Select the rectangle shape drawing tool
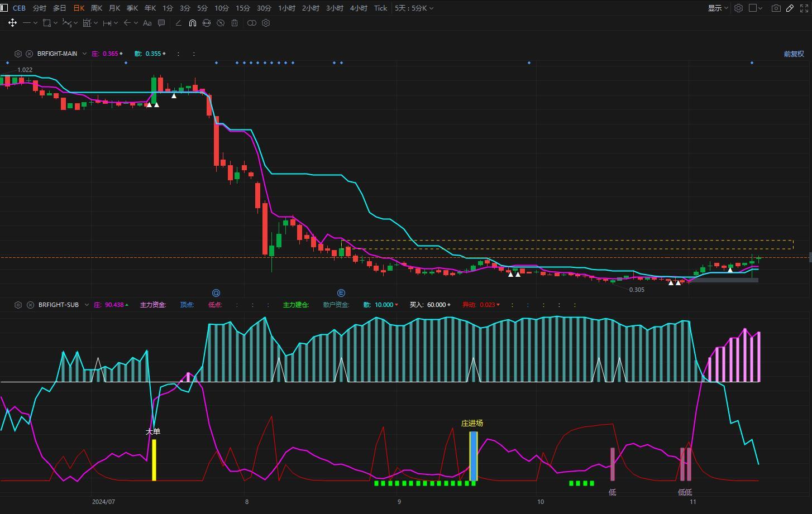This screenshot has width=812, height=514. tap(47, 23)
